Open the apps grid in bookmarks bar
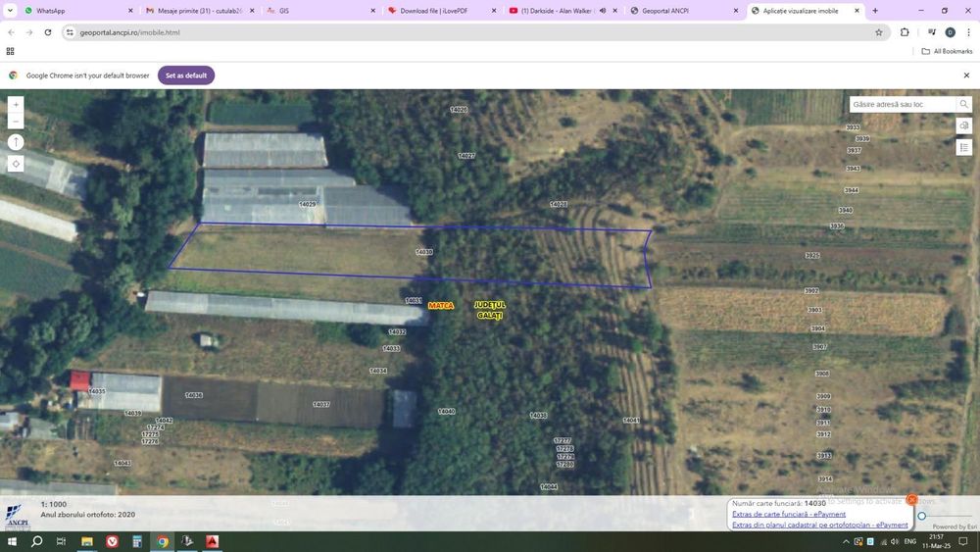The image size is (980, 552). point(10,51)
